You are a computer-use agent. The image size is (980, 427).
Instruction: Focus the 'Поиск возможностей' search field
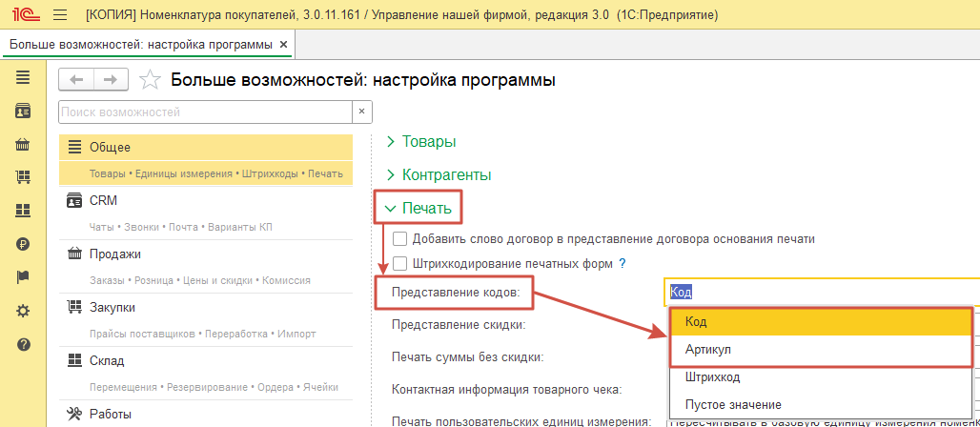[206, 112]
